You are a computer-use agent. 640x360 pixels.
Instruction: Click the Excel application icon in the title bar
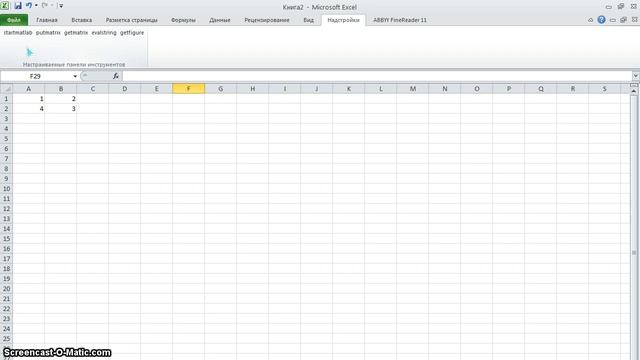click(4, 5)
